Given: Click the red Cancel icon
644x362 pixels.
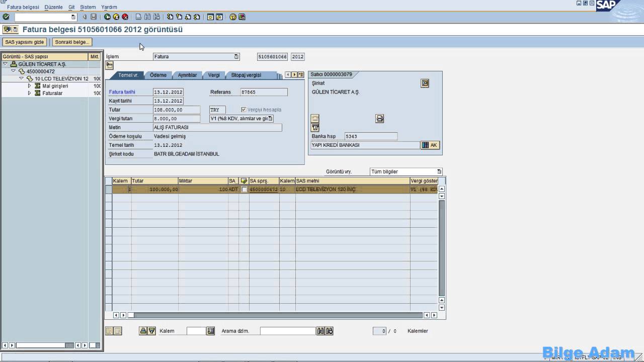Looking at the screenshot, I should pos(125,17).
